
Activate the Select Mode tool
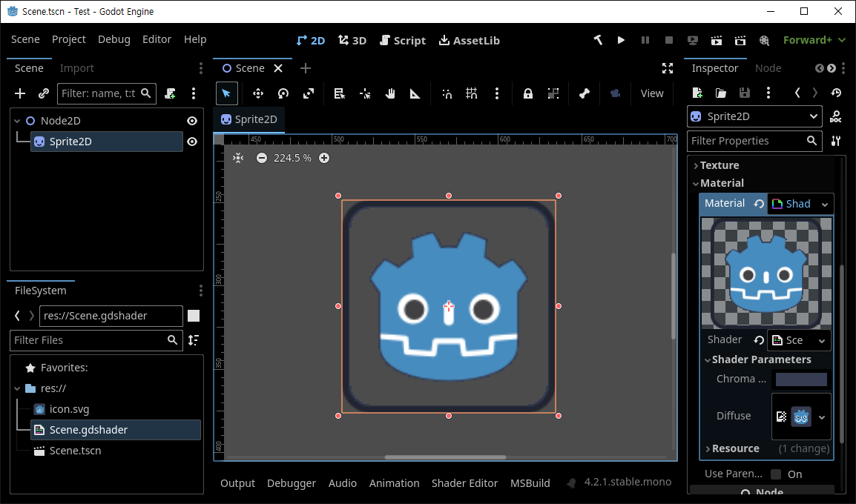click(226, 94)
